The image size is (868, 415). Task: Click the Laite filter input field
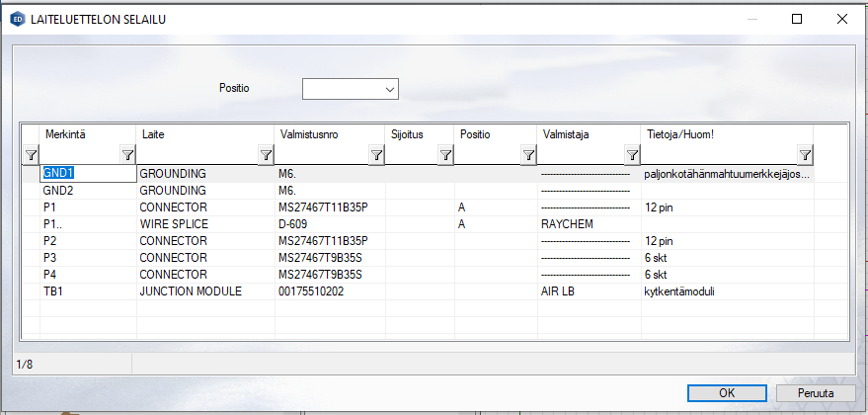(197, 155)
